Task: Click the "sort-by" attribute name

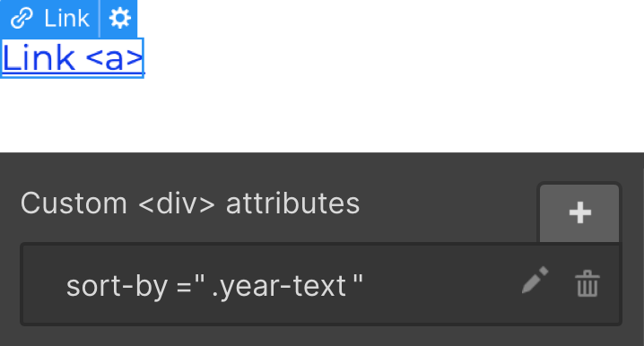Action: tap(117, 286)
